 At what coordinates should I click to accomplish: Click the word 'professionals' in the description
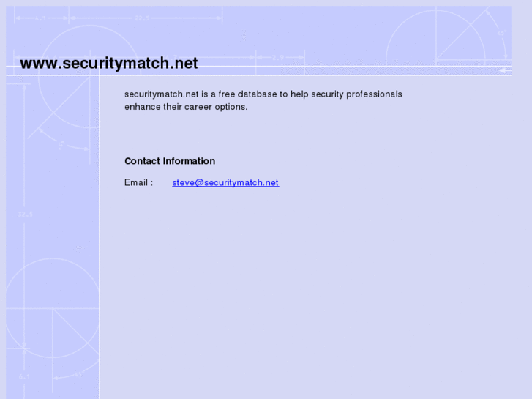click(x=374, y=94)
